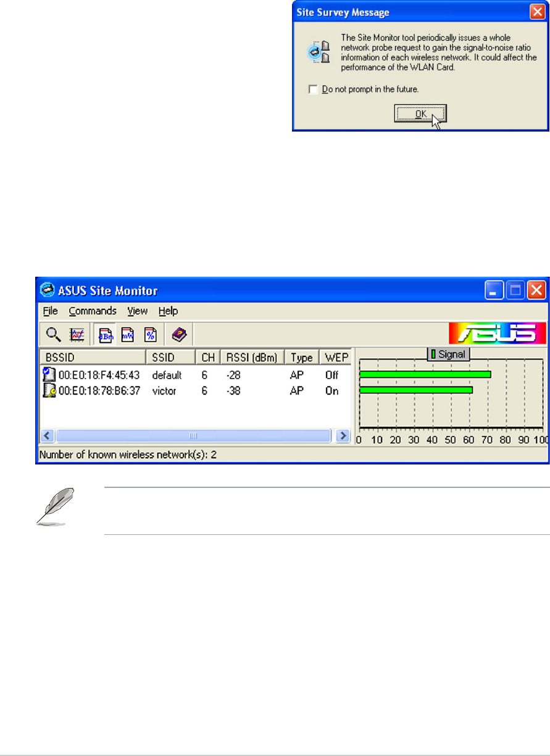Viewport: 550px width, 756px height.
Task: Click the WEP 'Off' cell
Action: click(331, 375)
